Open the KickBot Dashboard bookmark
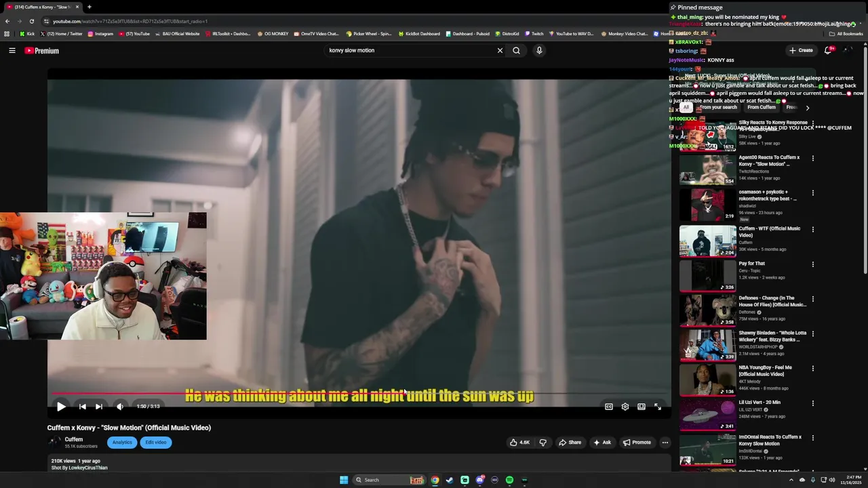 pyautogui.click(x=420, y=33)
